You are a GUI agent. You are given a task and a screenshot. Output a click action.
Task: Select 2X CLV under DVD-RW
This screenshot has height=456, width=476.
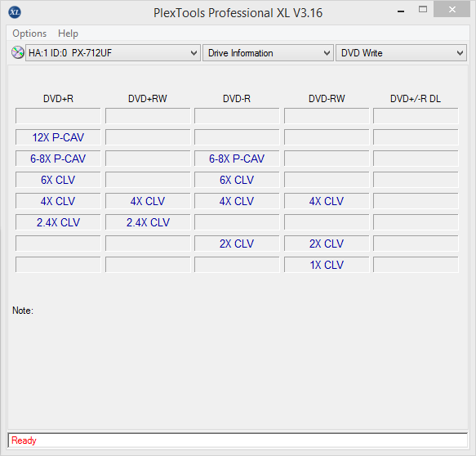pos(327,244)
